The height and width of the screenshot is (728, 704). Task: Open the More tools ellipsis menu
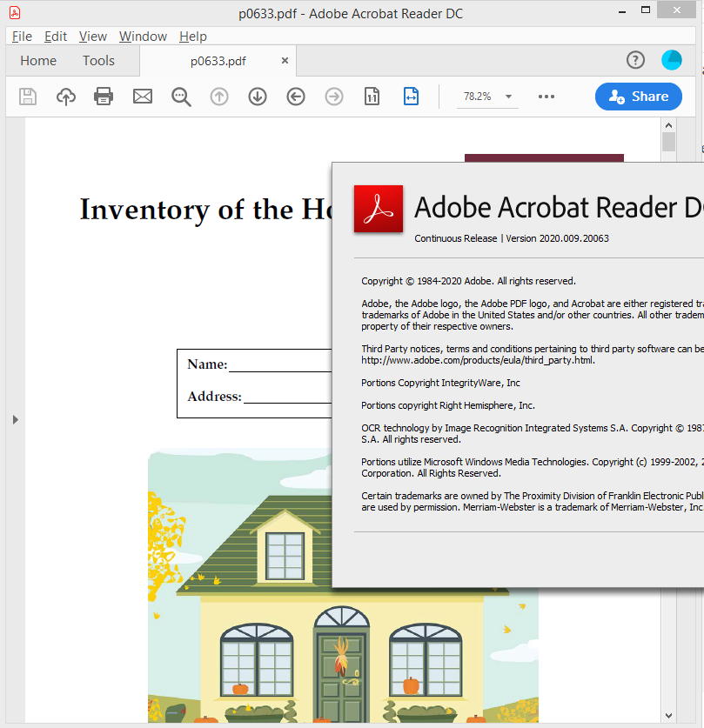pos(546,97)
